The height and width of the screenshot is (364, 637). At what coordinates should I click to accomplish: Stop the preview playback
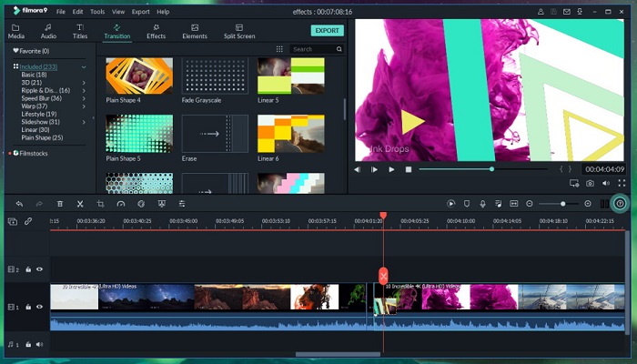click(409, 169)
